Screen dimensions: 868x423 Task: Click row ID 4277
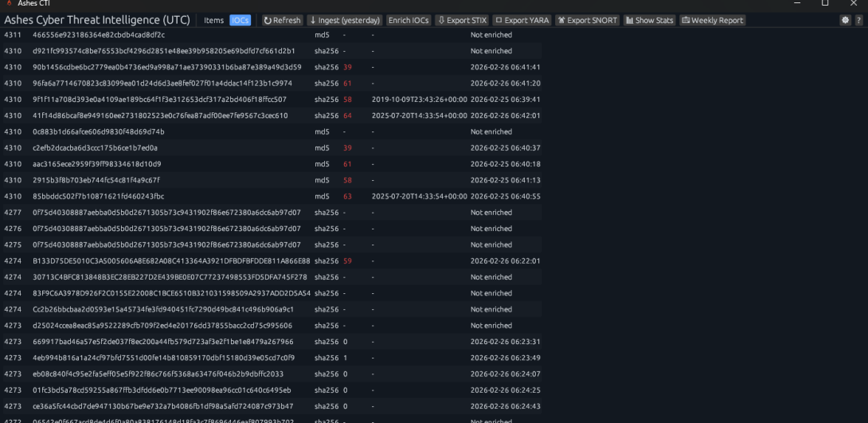[12, 213]
